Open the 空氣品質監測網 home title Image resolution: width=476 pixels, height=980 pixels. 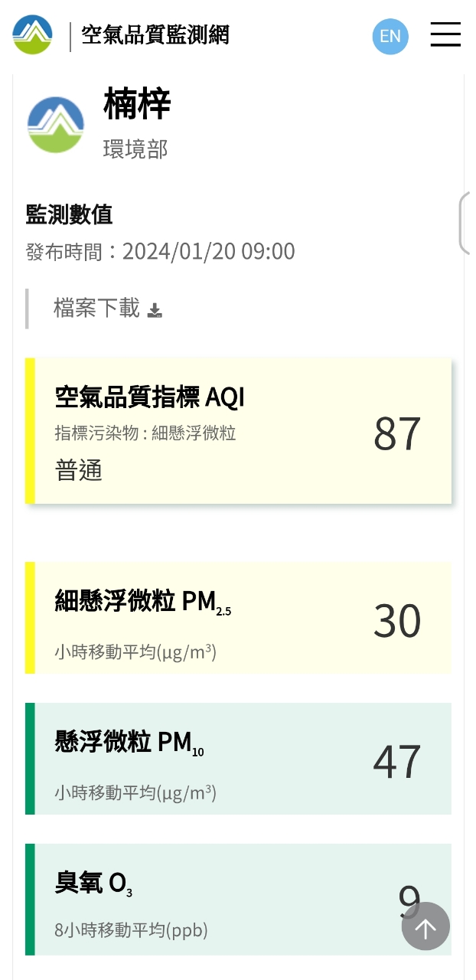(x=155, y=35)
